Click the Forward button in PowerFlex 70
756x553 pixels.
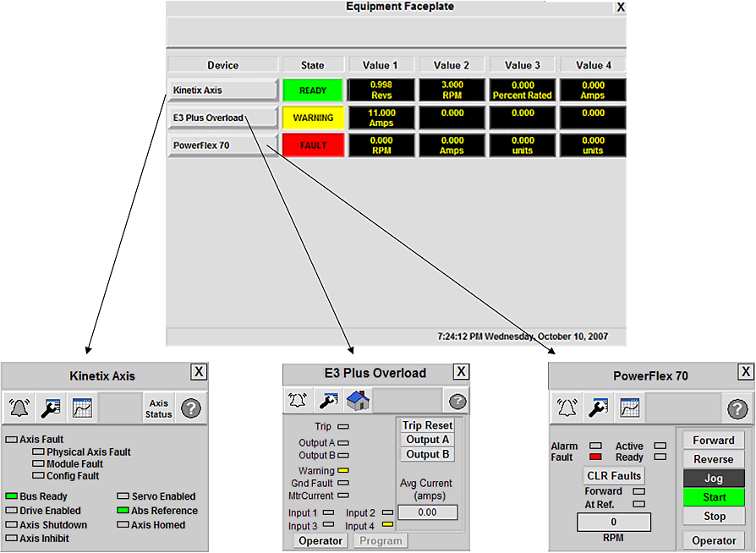[x=714, y=441]
